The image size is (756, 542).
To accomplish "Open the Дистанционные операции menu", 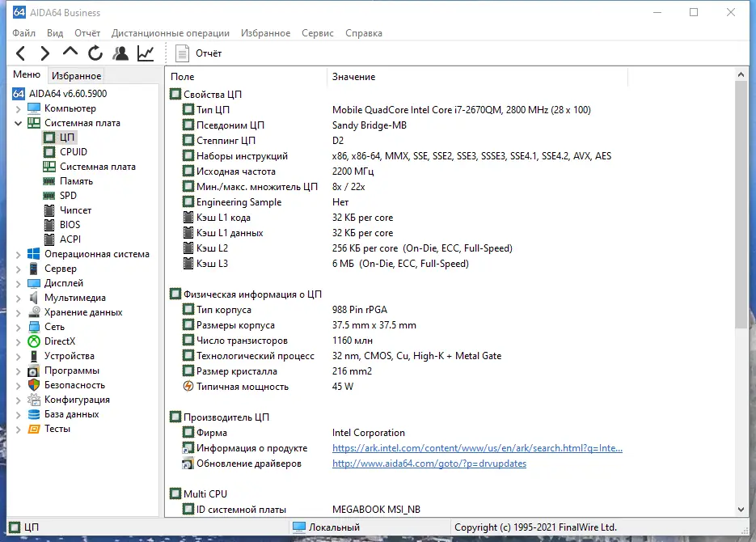I will (x=170, y=33).
